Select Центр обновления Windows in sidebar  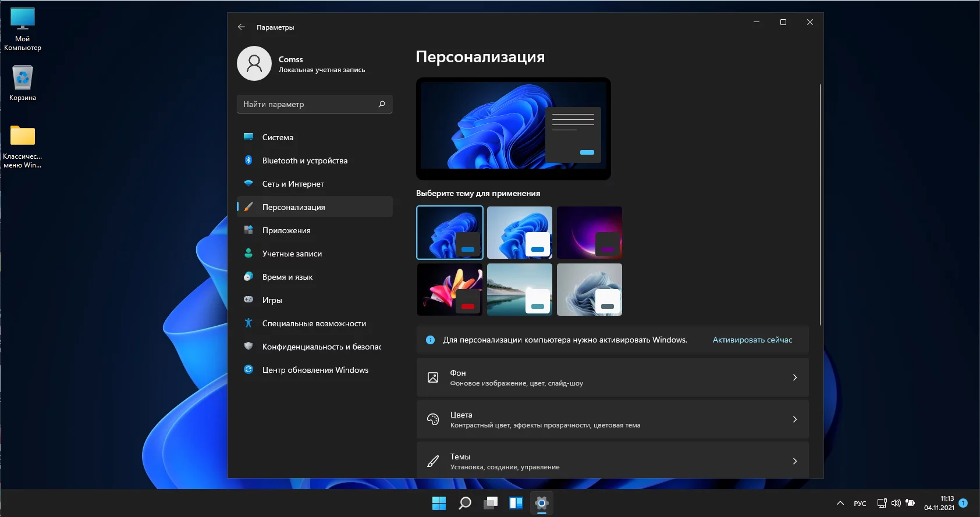(315, 370)
